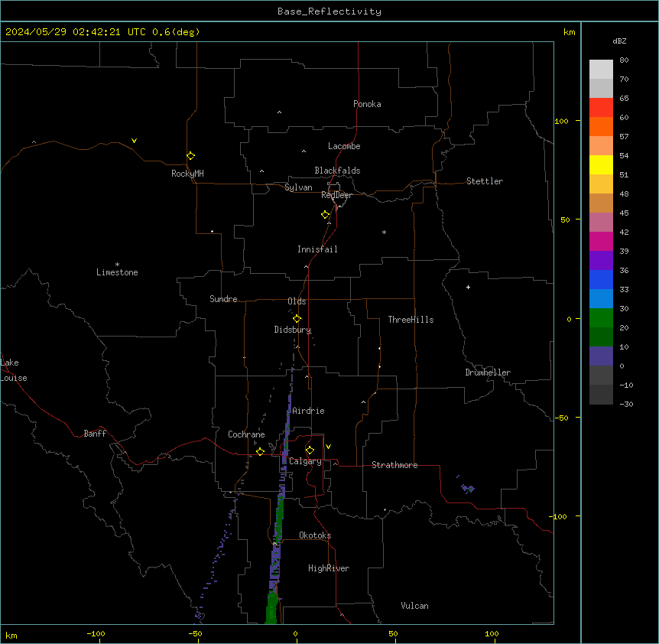Click the Sylvan label on map
659x644 pixels.
click(298, 187)
